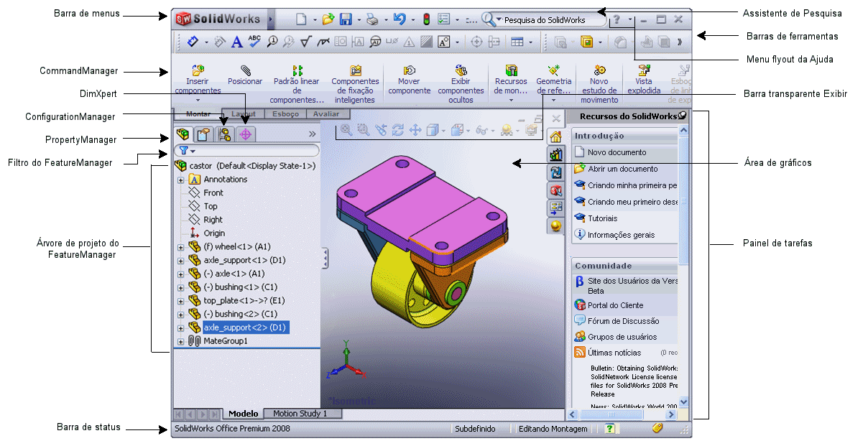Select axle_support<2> (D1) in the tree

point(246,328)
